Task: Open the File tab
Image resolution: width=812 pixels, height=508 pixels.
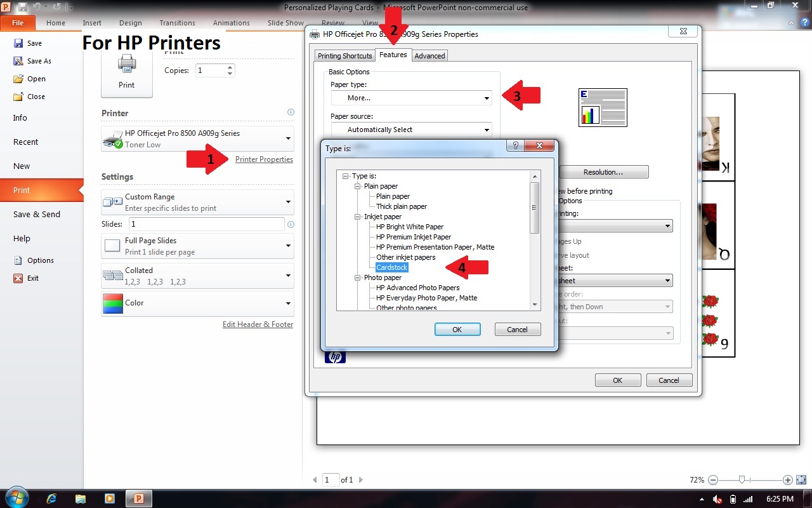Action: [18, 23]
